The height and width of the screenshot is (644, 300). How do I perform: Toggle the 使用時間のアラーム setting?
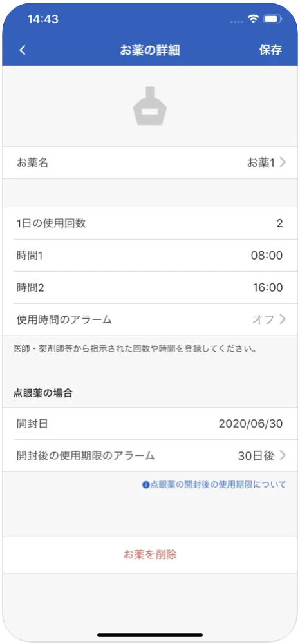(x=150, y=319)
